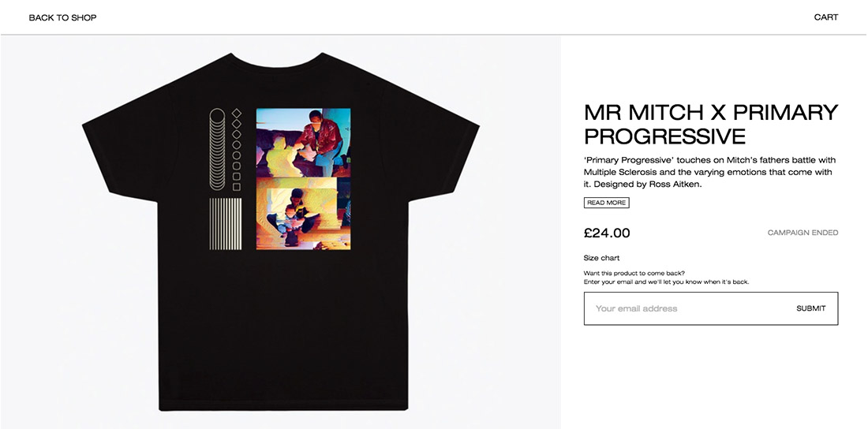This screenshot has width=868, height=429.
Task: Click the £24.00 price
Action: pyautogui.click(x=607, y=233)
